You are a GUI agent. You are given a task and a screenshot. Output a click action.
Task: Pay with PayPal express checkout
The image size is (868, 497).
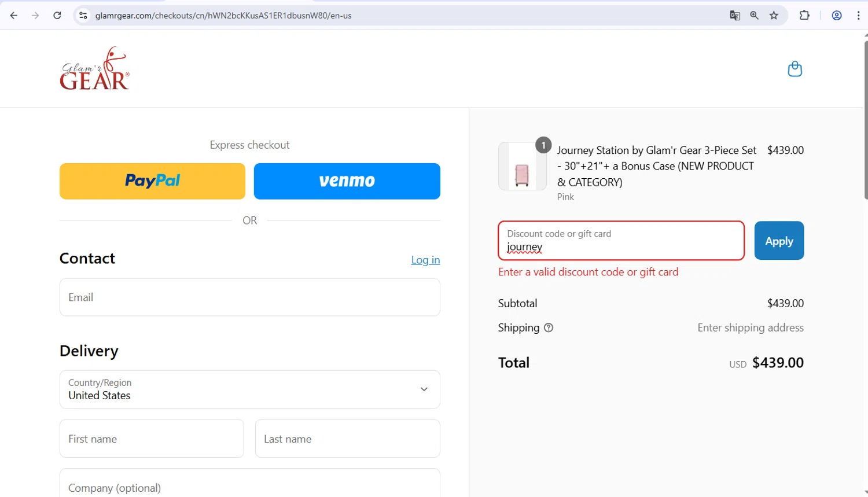tap(152, 181)
